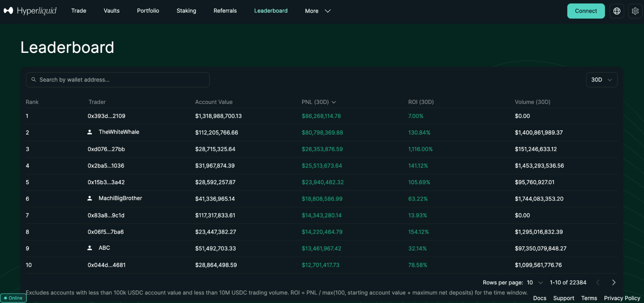Click user icon beside MachiBigBrother
Screen dimensions: 644x303
pos(90,198)
